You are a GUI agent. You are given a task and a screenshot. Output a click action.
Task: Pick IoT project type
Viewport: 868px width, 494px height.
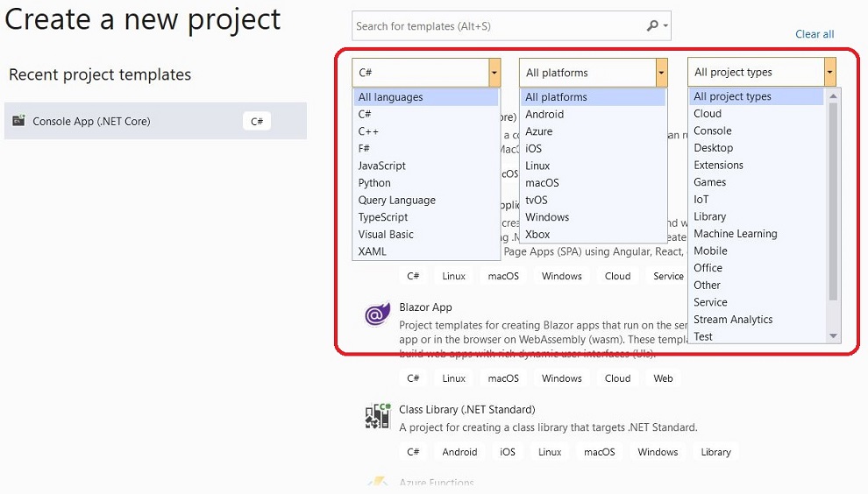point(757,199)
